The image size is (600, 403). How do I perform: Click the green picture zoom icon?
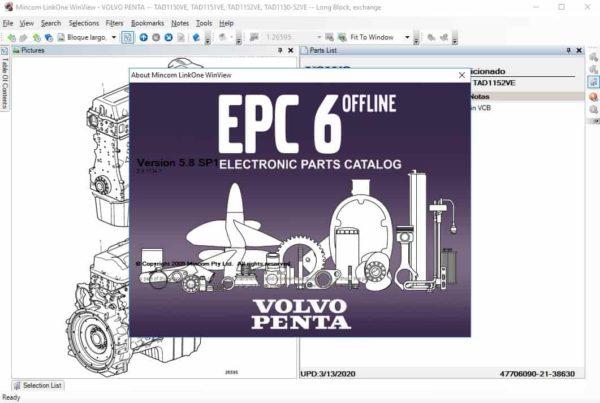click(342, 37)
